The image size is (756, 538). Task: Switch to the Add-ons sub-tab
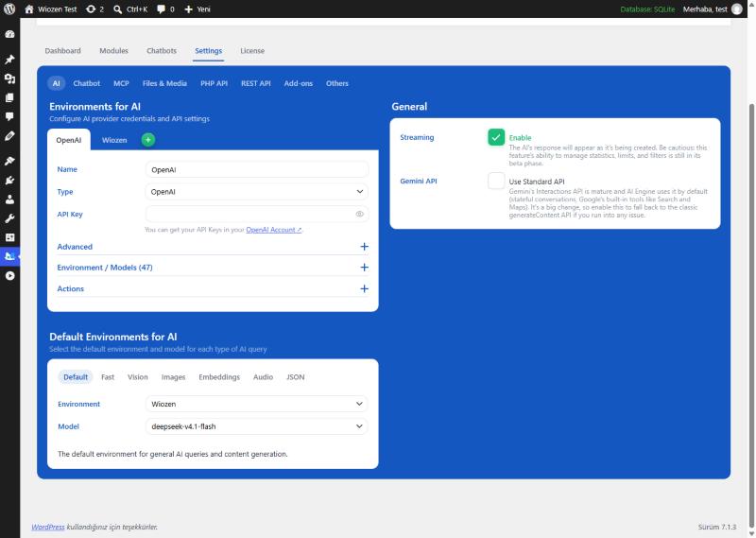coord(299,83)
